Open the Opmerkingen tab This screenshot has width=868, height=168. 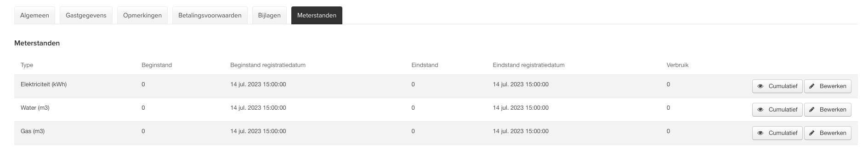[x=142, y=15]
